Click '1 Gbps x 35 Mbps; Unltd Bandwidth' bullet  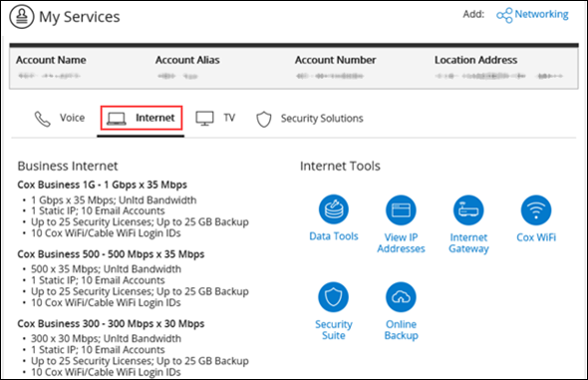[x=114, y=199]
